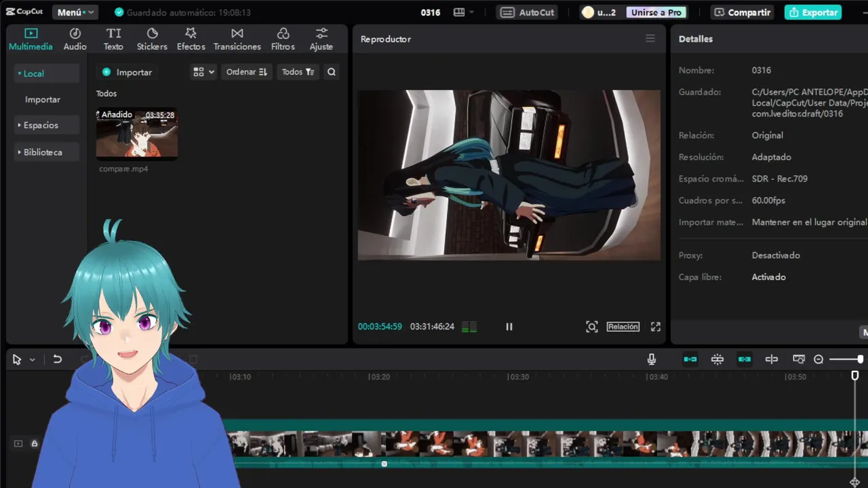This screenshot has height=488, width=868.
Task: Click the track cover icon on left
Action: pyautogui.click(x=18, y=443)
